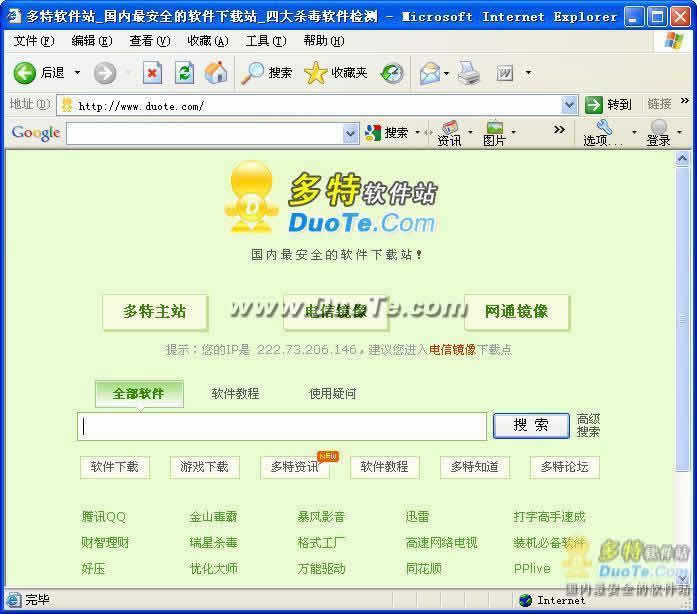
Task: Click into the Google toolbar search field
Action: tap(205, 133)
